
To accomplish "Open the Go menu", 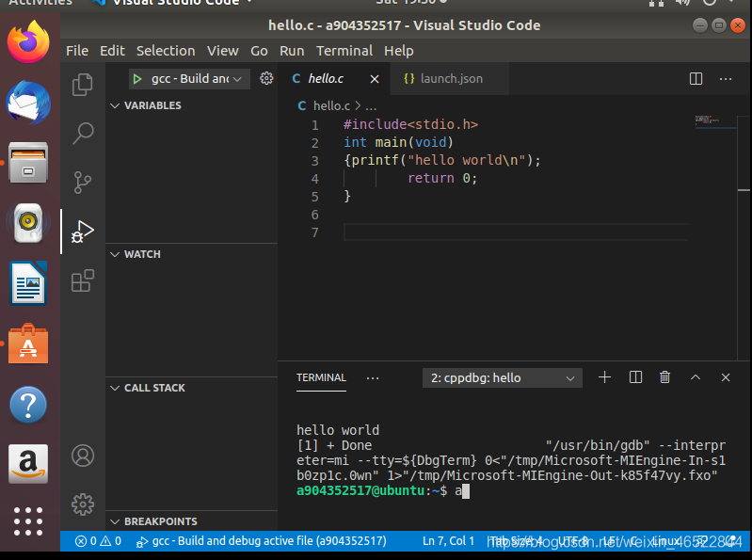I will click(x=259, y=51).
